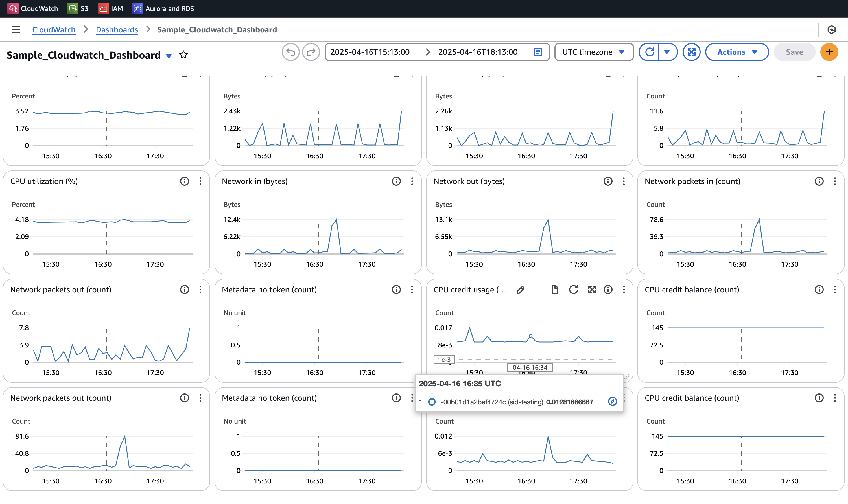Click the orange add widget plus button
Screen dimensions: 848x504
click(x=829, y=52)
